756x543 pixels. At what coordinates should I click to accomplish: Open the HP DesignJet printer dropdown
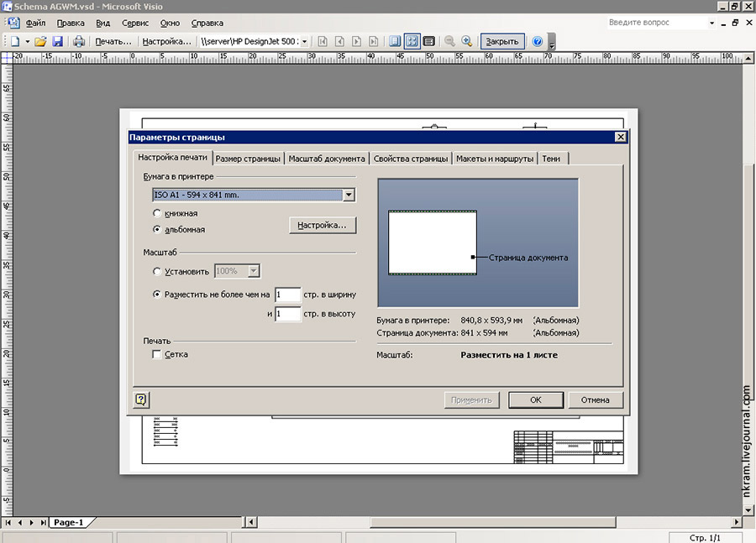tap(304, 41)
